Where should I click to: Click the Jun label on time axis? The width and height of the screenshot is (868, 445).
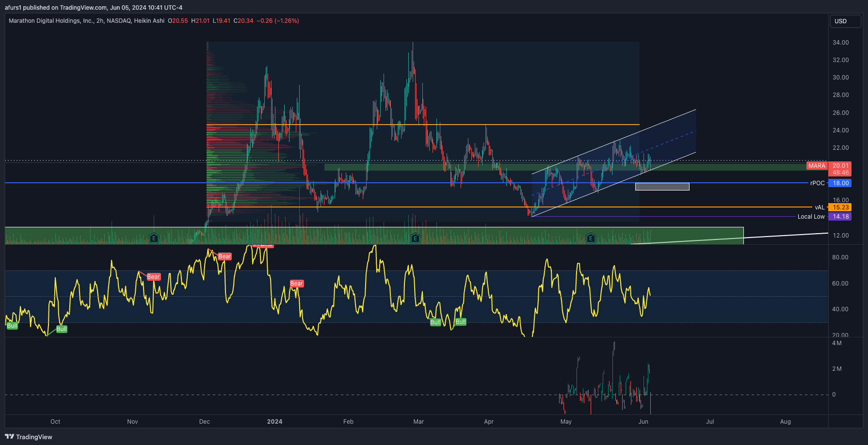[643, 422]
